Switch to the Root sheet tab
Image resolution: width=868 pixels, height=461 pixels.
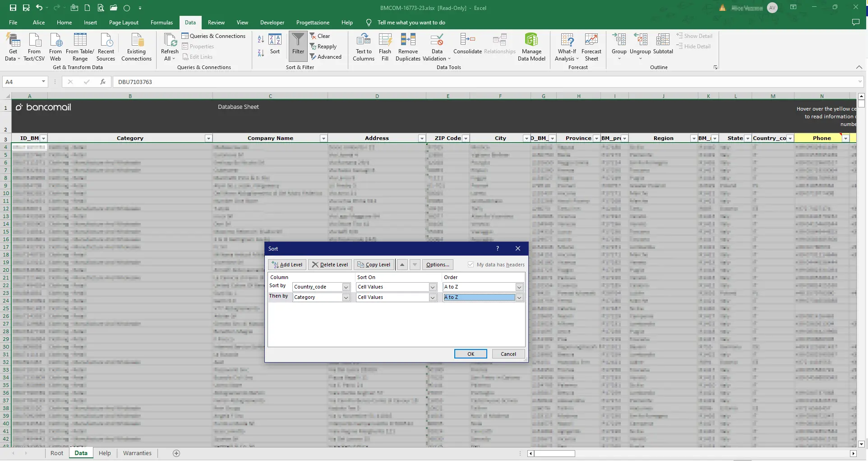[57, 453]
